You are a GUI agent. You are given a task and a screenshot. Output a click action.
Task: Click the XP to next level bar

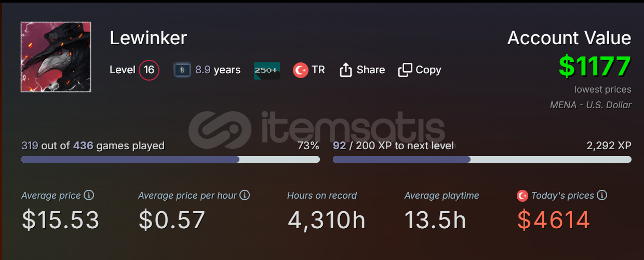pos(482,159)
